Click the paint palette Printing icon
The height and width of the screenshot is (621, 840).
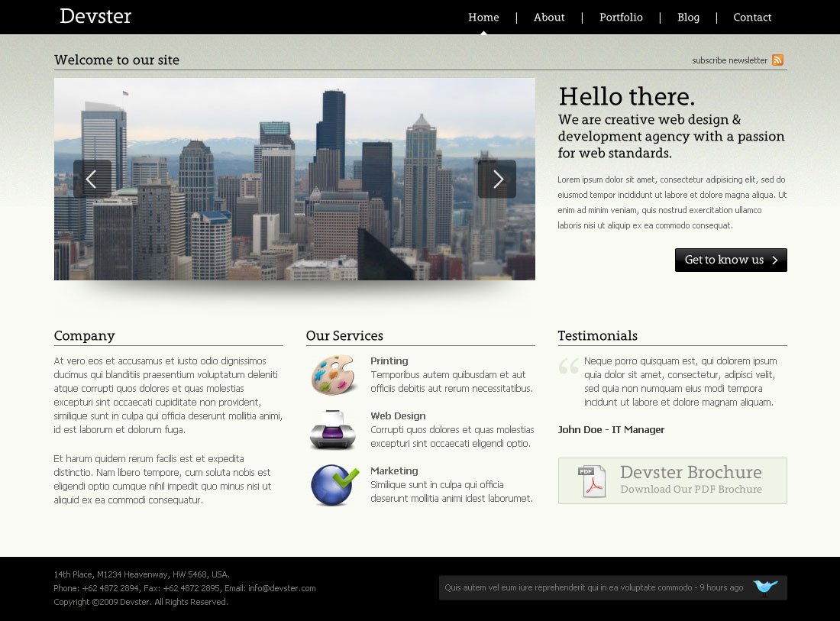point(334,375)
